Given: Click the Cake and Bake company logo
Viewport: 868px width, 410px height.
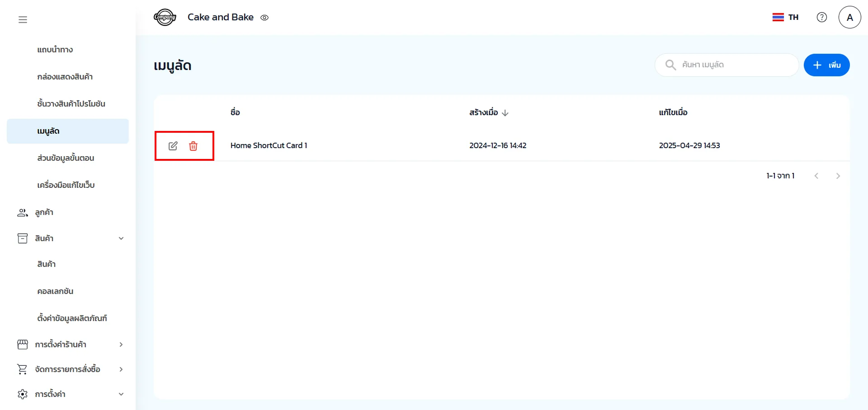Looking at the screenshot, I should click(165, 17).
